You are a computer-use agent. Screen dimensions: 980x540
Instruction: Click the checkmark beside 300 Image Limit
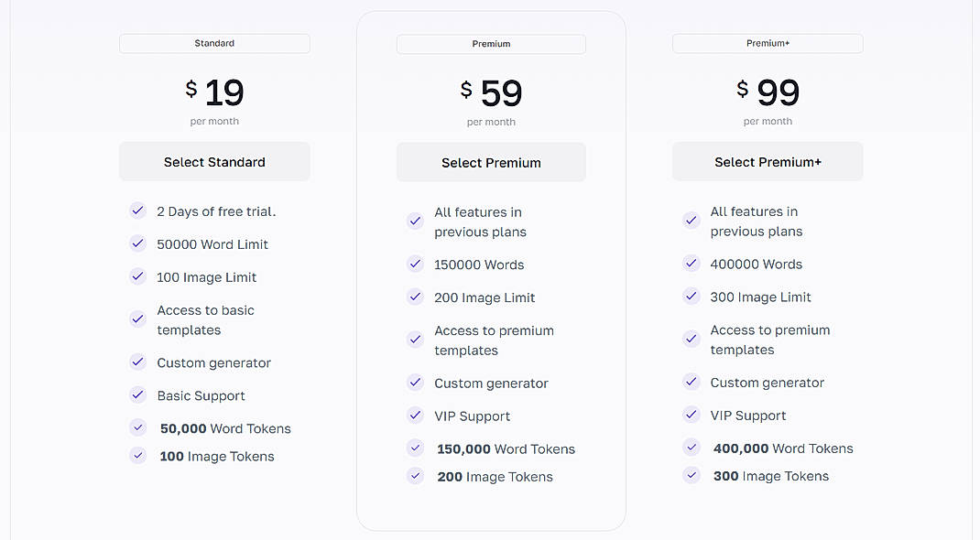click(691, 296)
